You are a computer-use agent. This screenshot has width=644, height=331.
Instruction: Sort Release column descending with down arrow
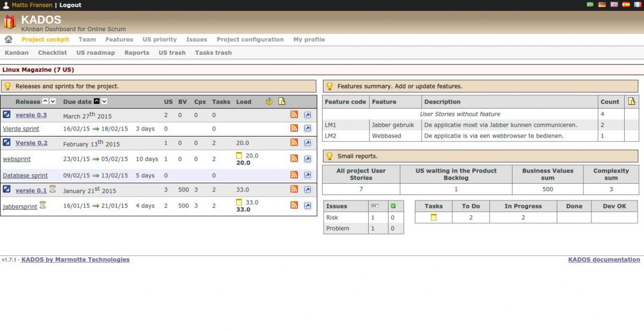53,101
